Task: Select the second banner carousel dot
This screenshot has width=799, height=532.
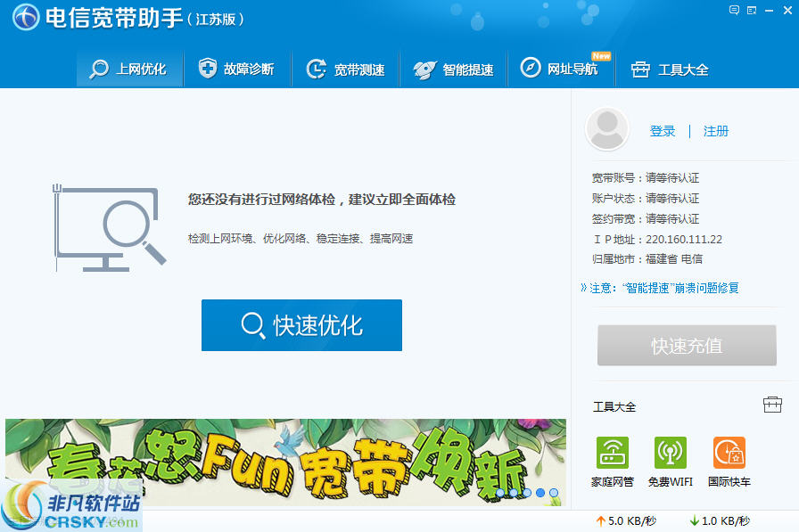Action: click(x=514, y=493)
